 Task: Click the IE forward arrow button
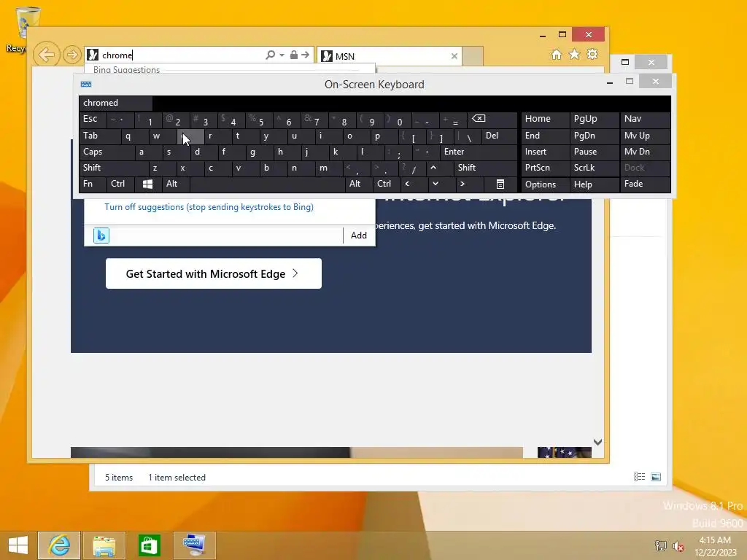(x=71, y=55)
